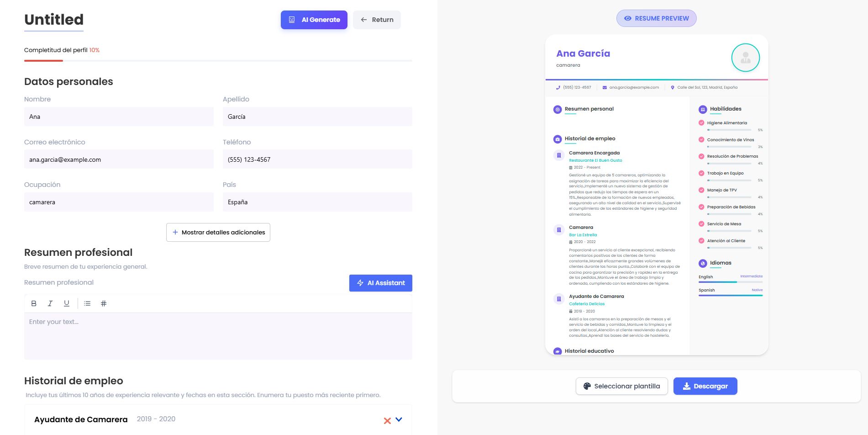
Task: Show additional personal details
Action: pos(218,232)
